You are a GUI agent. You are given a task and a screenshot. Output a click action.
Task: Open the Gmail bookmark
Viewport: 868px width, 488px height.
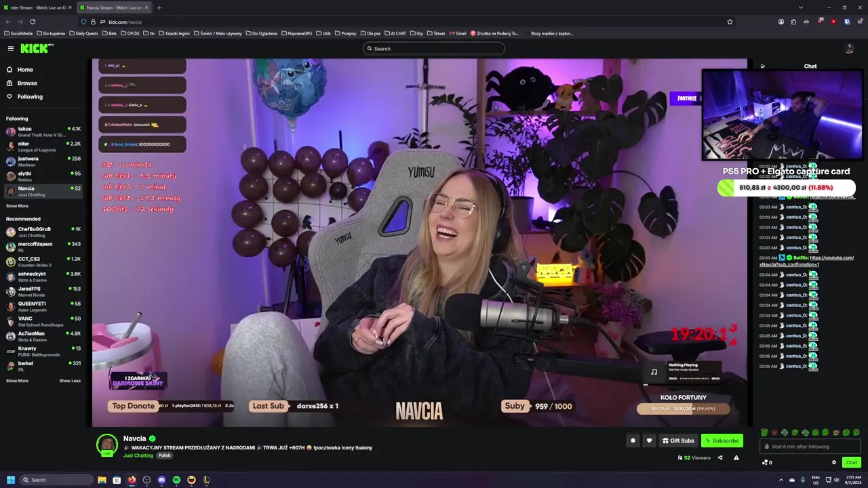coord(458,33)
